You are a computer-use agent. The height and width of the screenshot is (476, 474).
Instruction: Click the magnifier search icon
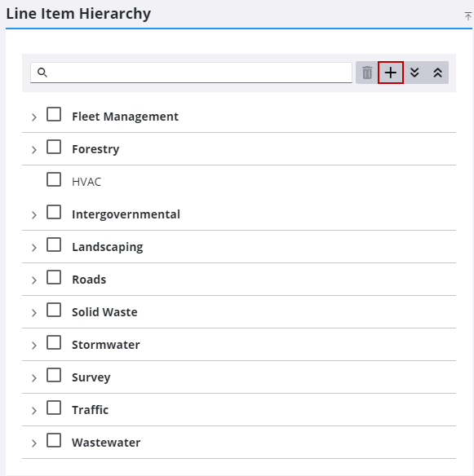coord(42,73)
